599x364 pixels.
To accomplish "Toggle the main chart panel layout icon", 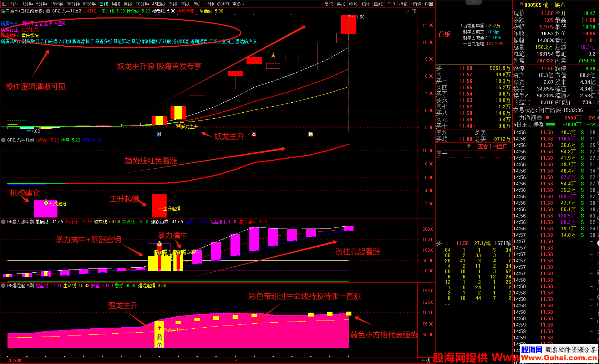I will click(x=414, y=11).
